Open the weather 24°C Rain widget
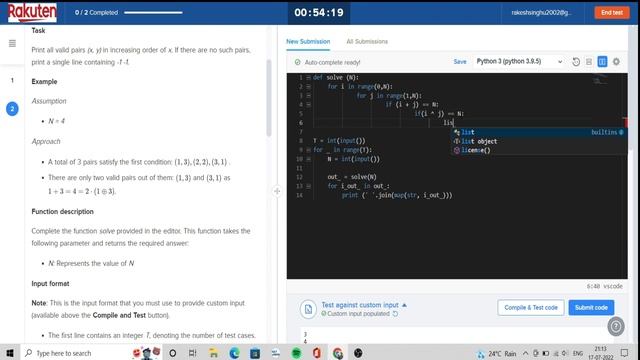 (x=497, y=353)
